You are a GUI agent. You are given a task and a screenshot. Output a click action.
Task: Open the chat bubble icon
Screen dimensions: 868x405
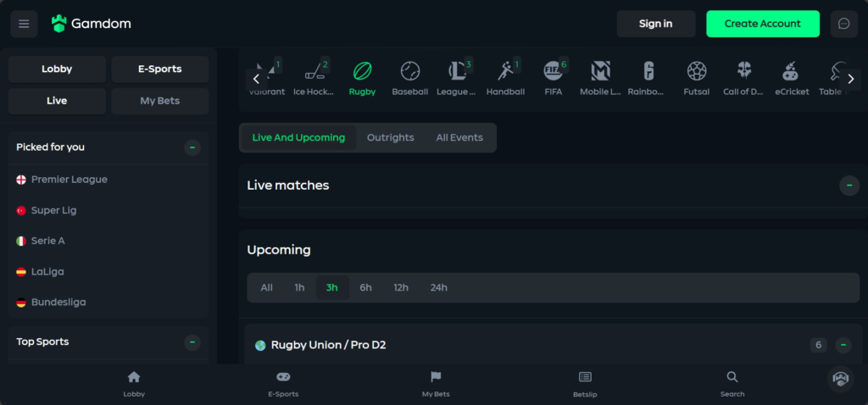(843, 24)
